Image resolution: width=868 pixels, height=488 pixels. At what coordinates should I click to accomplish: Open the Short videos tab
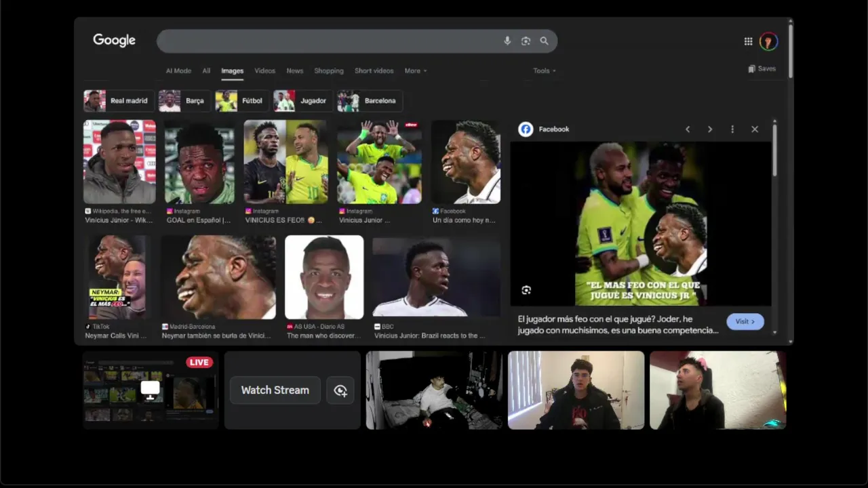[374, 70]
